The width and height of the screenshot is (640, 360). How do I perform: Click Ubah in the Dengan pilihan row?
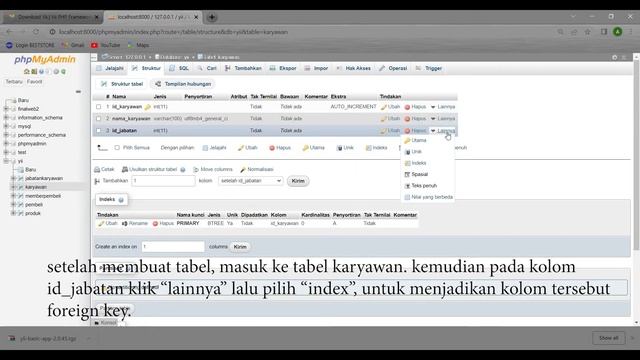(248, 148)
